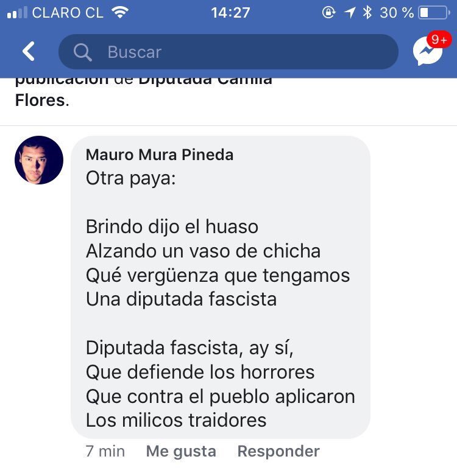The image size is (457, 476).
Task: Tap the 30 % battery percentage text
Action: pyautogui.click(x=397, y=13)
